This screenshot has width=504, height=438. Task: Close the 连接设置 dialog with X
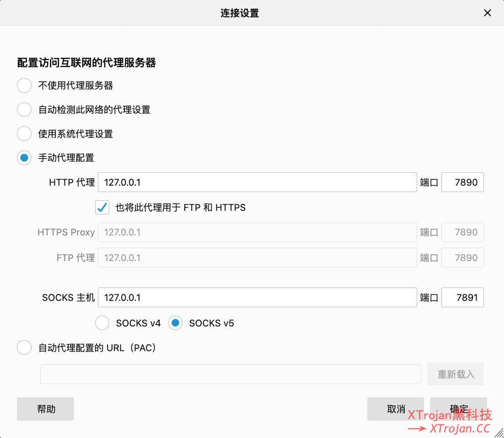coord(487,13)
